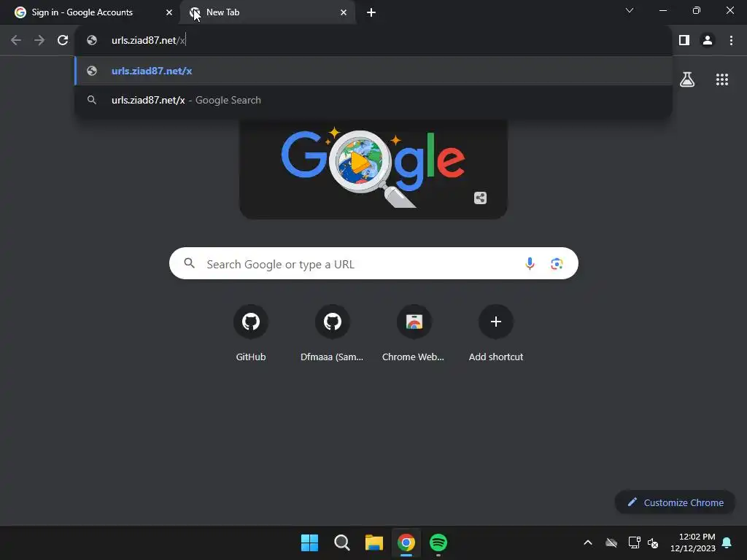Image resolution: width=747 pixels, height=560 pixels.
Task: Open the Dfmaaa (Sam...) shortcut
Action: pos(332,333)
